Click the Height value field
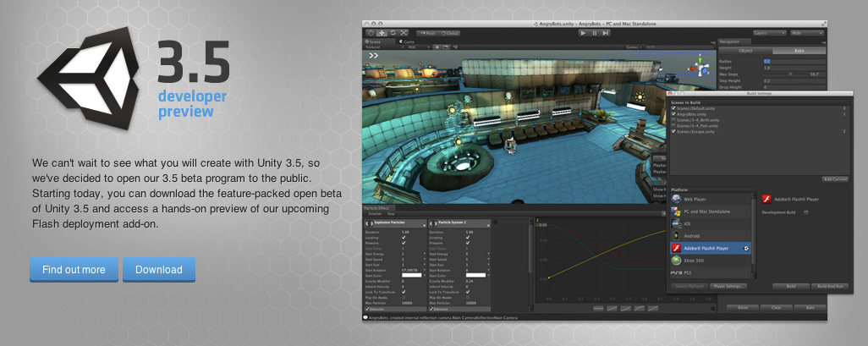This screenshot has width=868, height=346. click(794, 68)
